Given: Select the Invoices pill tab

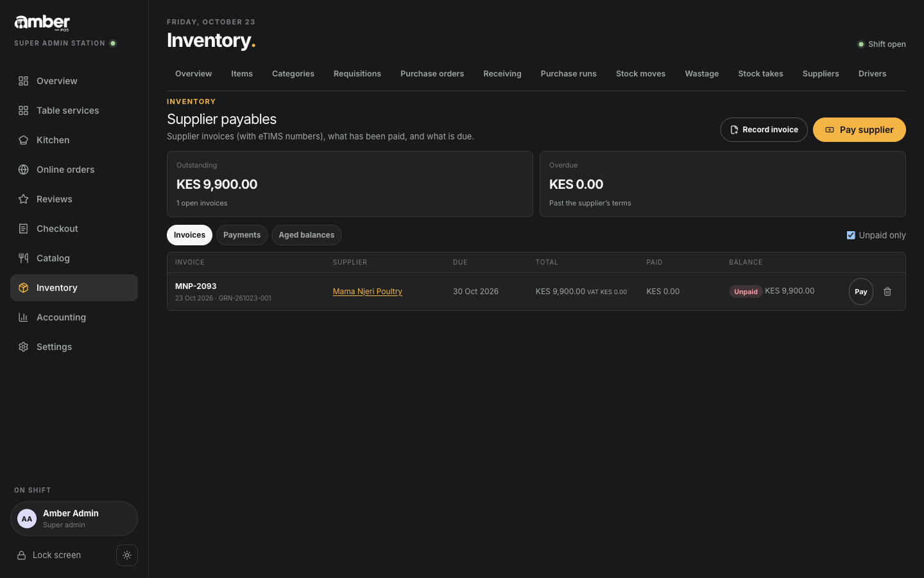Looking at the screenshot, I should (189, 235).
